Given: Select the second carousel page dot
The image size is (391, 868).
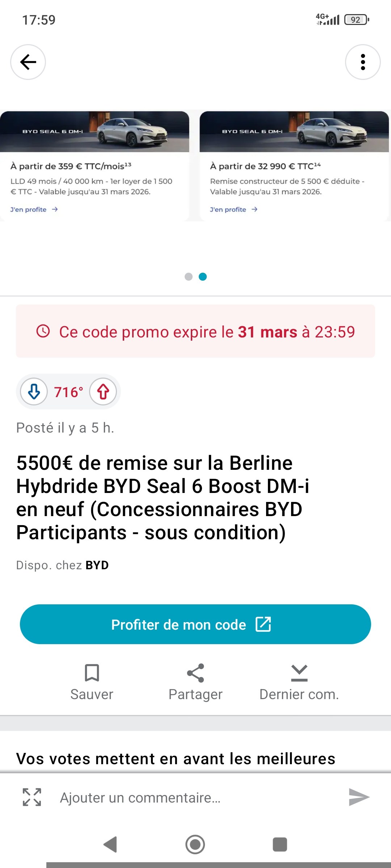Looking at the screenshot, I should tap(203, 277).
